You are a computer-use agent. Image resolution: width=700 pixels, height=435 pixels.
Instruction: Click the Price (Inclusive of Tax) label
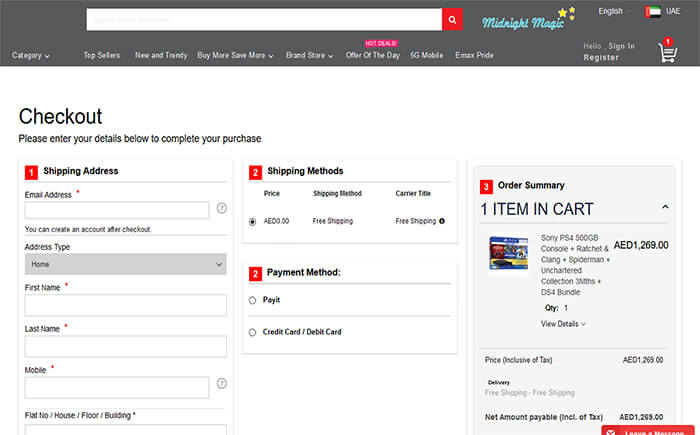(x=518, y=360)
